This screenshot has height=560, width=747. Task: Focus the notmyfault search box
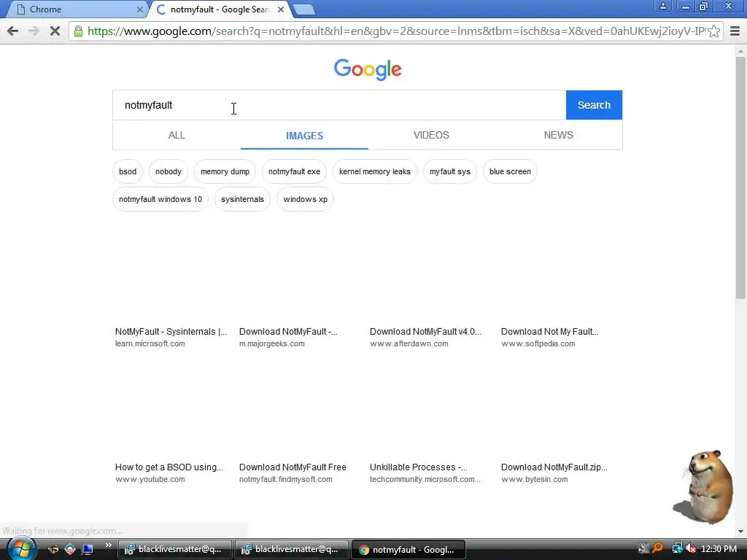[x=339, y=105]
